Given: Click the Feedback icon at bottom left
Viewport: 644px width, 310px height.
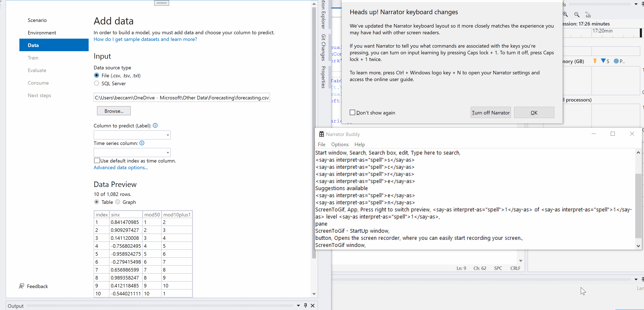Looking at the screenshot, I should pos(21,286).
